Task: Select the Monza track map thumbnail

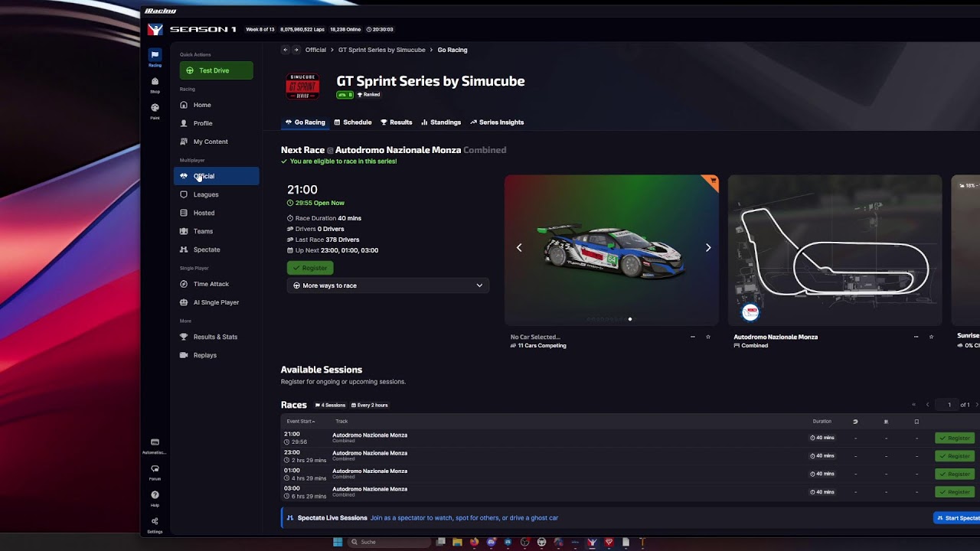Action: click(835, 250)
